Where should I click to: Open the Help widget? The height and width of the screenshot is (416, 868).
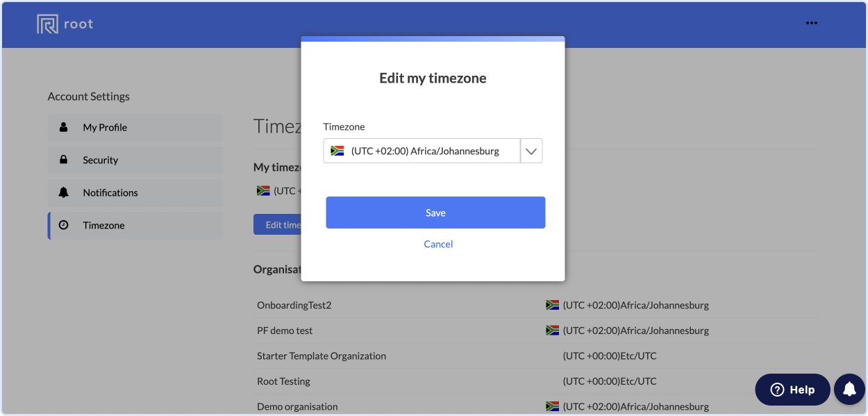[x=792, y=390]
